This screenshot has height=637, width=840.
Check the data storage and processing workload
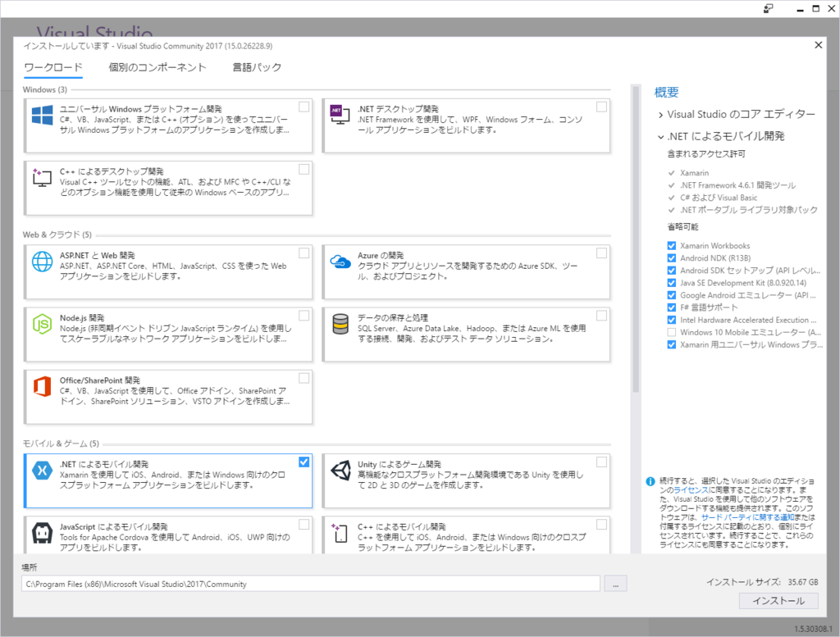click(x=601, y=316)
